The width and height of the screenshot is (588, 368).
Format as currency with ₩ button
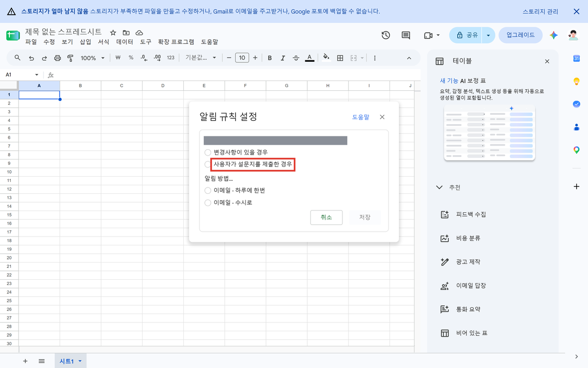coord(118,58)
